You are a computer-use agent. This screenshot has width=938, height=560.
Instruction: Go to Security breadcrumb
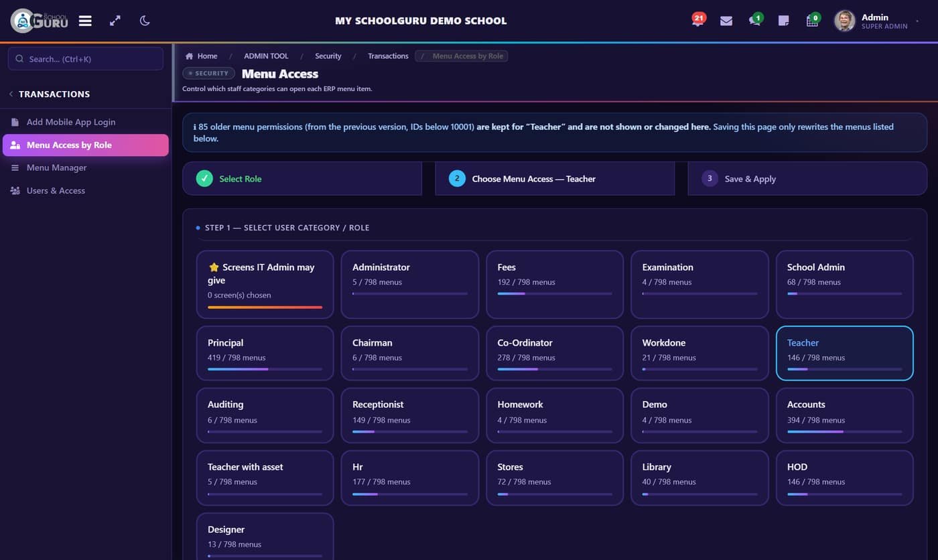[x=328, y=56]
